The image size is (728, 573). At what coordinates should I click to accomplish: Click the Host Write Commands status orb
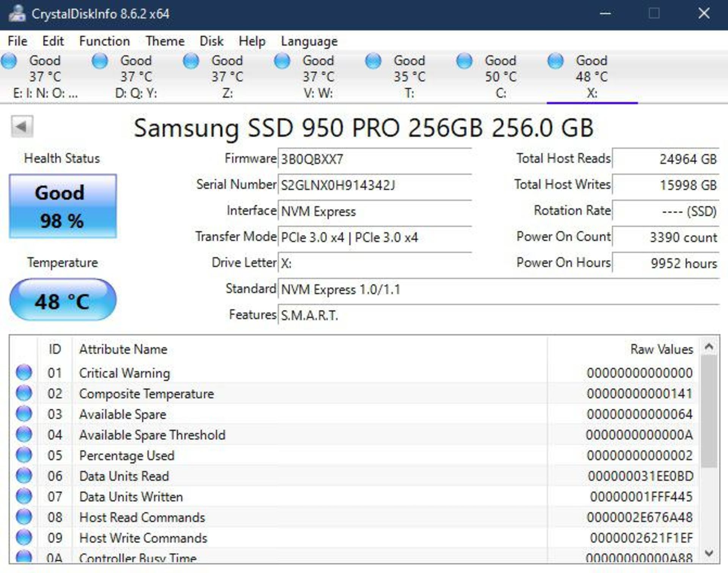coord(24,537)
